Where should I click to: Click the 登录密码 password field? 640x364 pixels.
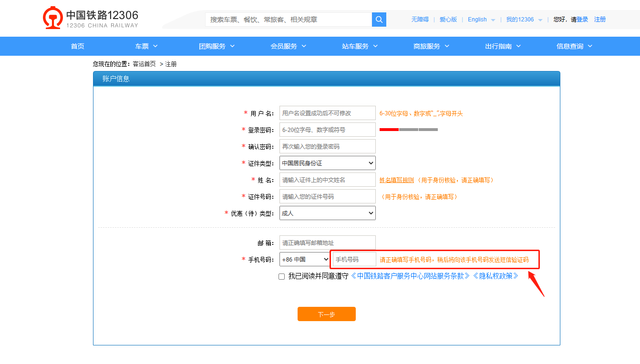pyautogui.click(x=328, y=130)
